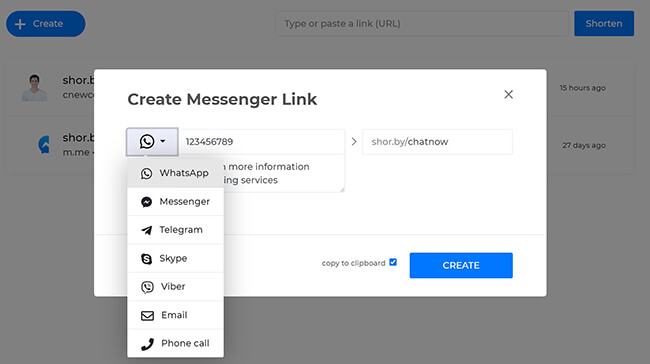
Task: Click the Messenger bubble icon
Action: coord(146,202)
